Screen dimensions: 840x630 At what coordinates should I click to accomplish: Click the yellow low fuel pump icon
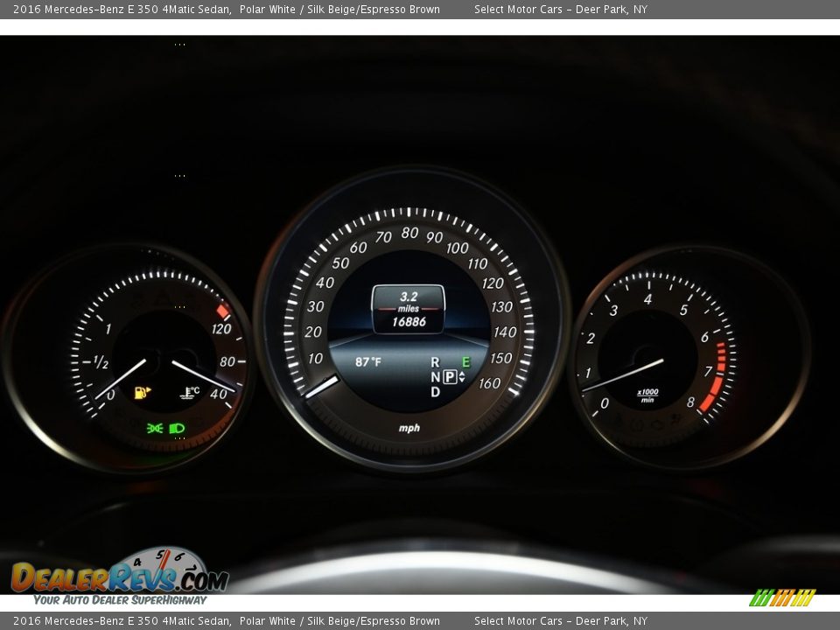(142, 393)
